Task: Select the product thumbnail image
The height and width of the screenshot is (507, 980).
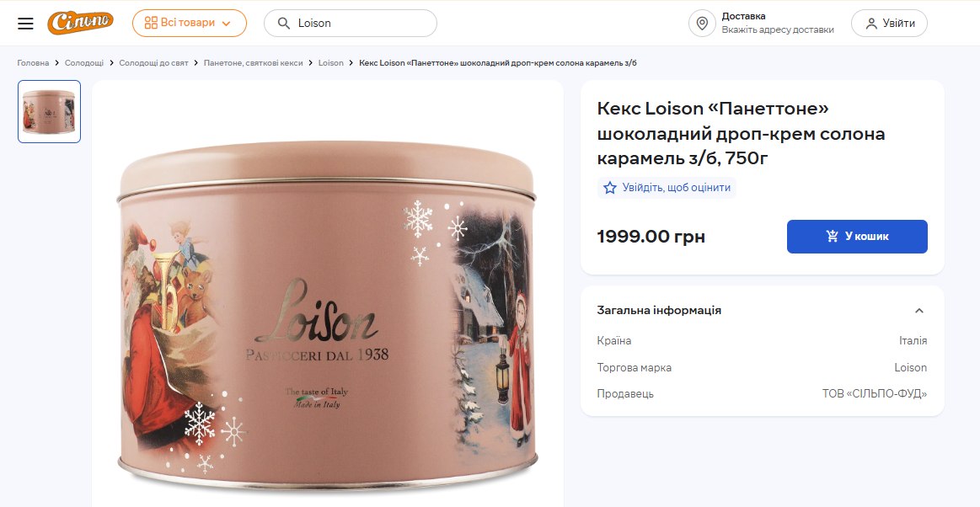Action: tap(50, 112)
